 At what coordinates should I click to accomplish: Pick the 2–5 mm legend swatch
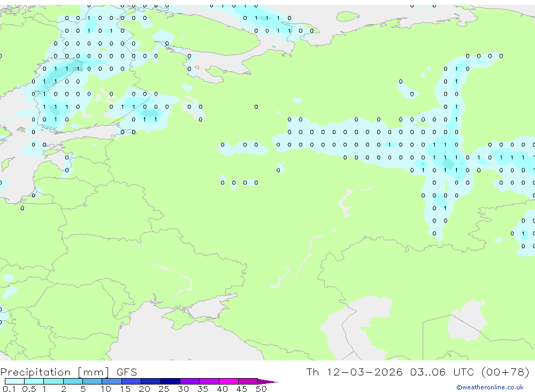pos(73,381)
